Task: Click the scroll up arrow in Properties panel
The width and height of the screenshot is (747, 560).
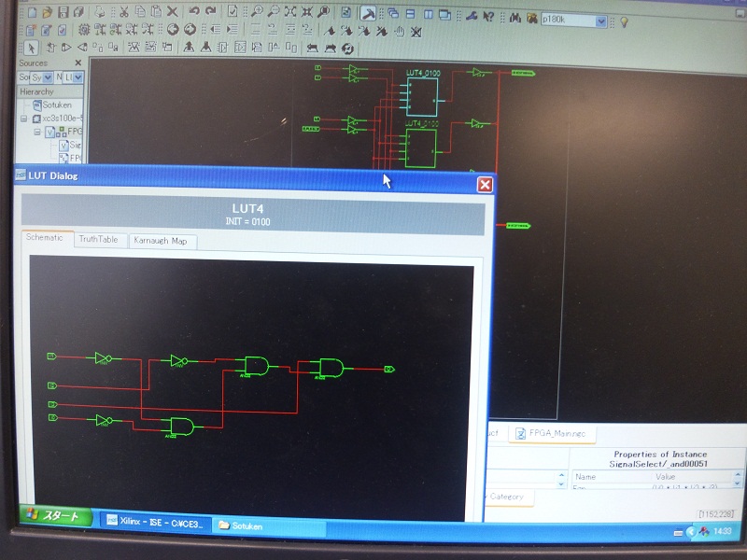Action: pos(738,475)
